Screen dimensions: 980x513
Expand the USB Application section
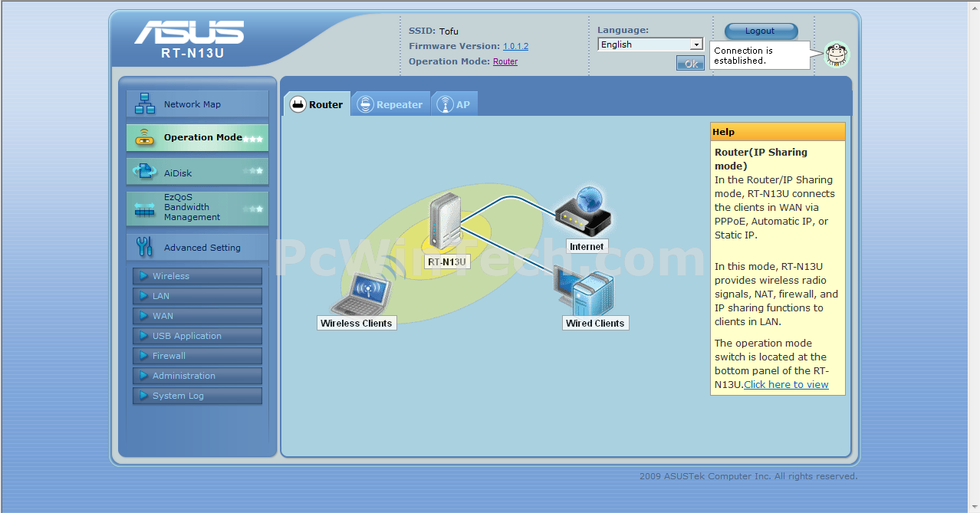(x=197, y=336)
